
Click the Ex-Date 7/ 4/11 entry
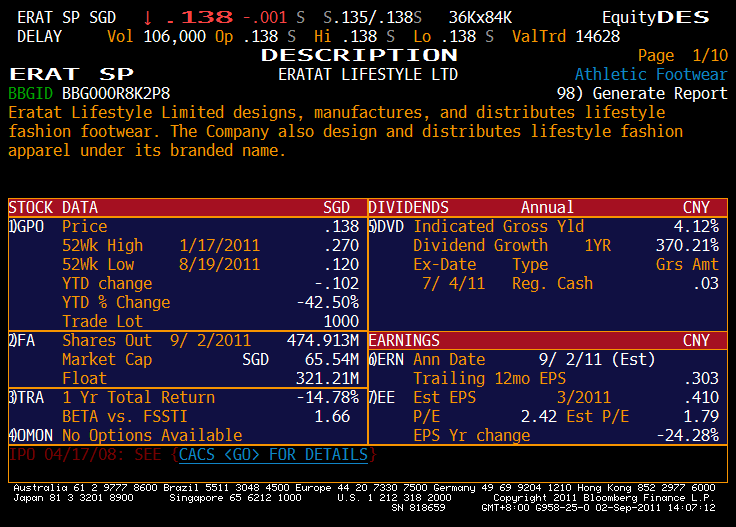[453, 283]
